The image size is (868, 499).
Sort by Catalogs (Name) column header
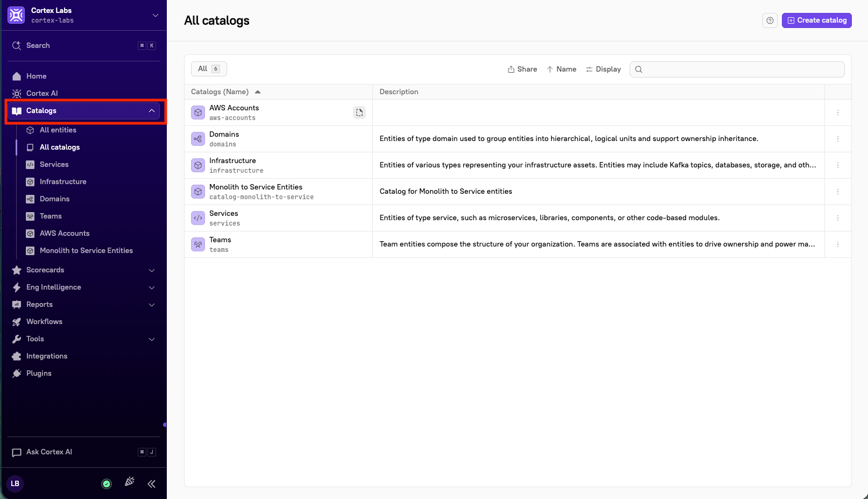point(225,92)
